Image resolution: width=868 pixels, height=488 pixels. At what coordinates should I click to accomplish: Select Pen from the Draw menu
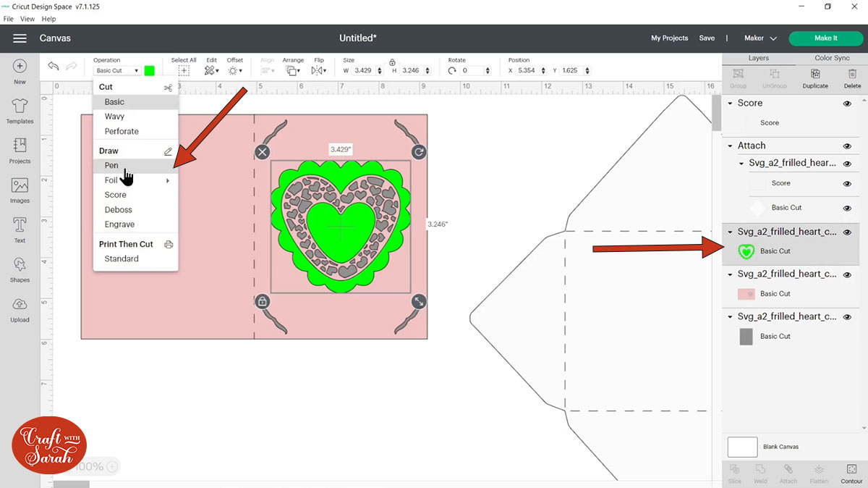point(111,165)
